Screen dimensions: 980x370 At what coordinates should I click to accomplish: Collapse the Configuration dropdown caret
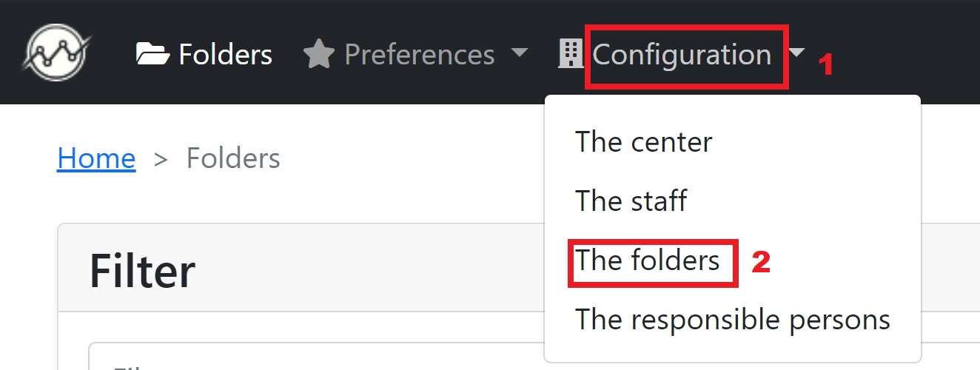point(796,53)
